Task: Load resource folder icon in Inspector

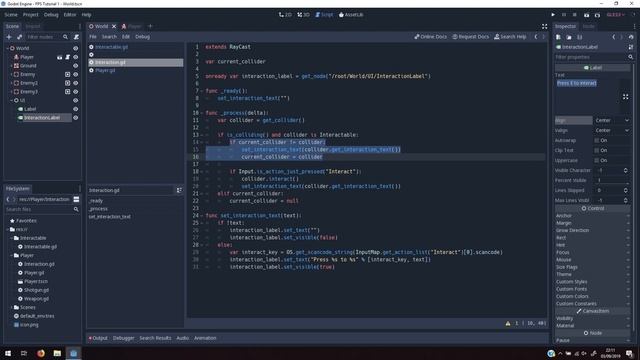Action: tap(569, 37)
